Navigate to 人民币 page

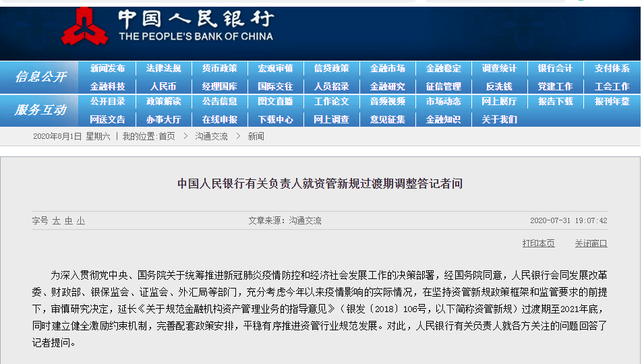click(164, 86)
